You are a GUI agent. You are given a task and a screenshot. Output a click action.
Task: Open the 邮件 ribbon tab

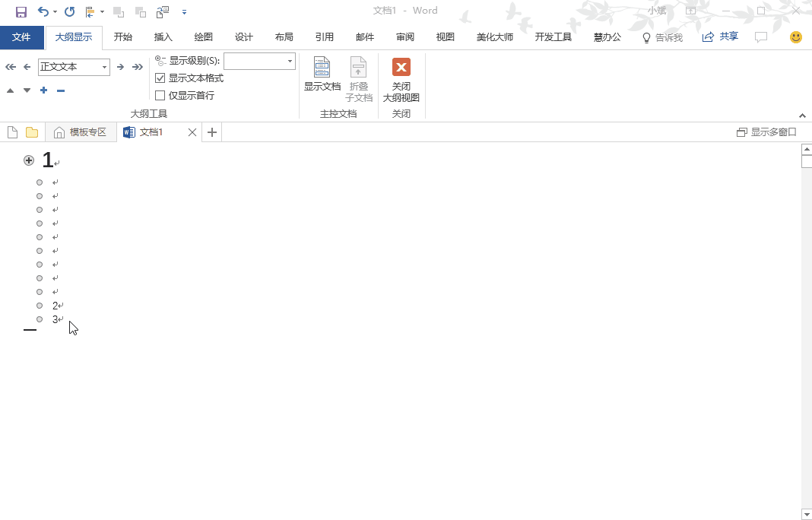365,37
